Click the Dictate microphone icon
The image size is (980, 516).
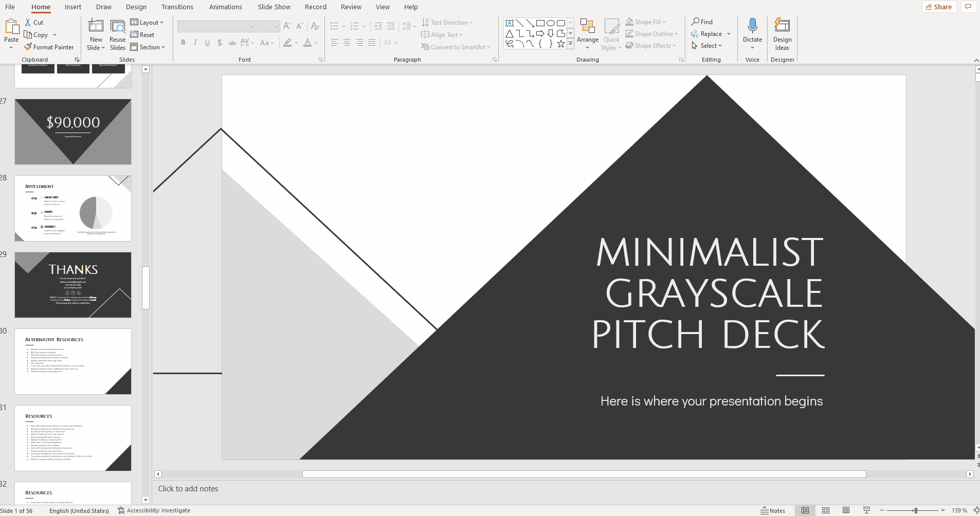point(752,26)
